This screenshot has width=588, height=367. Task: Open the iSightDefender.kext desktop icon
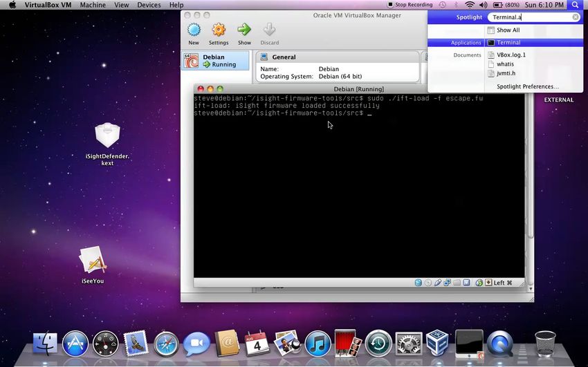107,144
